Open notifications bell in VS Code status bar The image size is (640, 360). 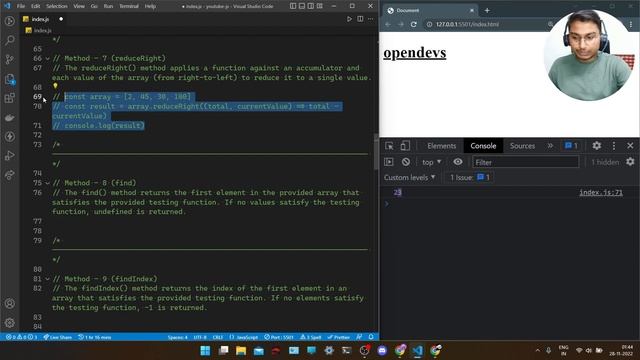tap(371, 337)
